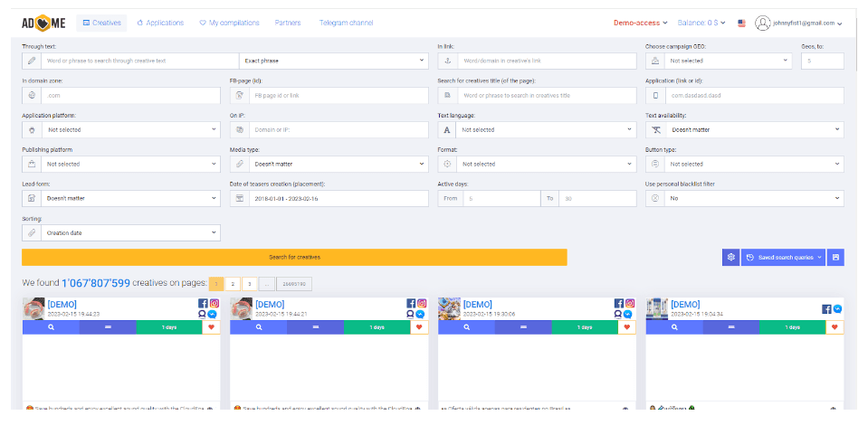Open the search settings gear icon

(730, 258)
